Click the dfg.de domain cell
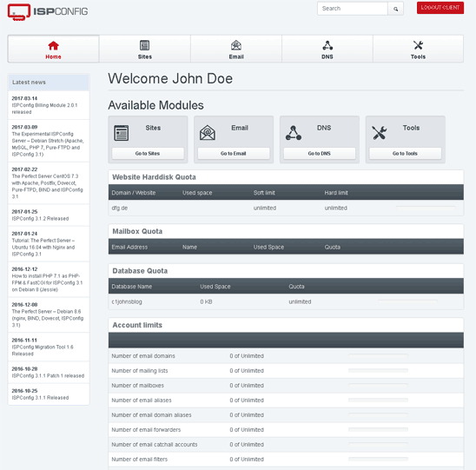 tap(120, 208)
